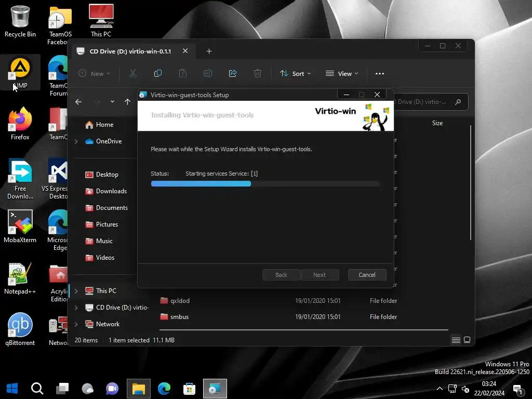The height and width of the screenshot is (399, 532).
Task: Select the Notepad++ desktop shortcut
Action: tap(20, 278)
